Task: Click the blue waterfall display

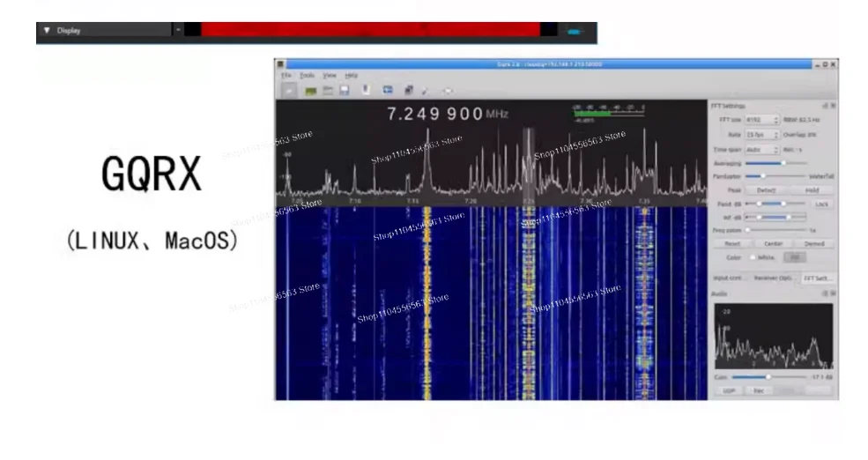Action: [x=491, y=303]
